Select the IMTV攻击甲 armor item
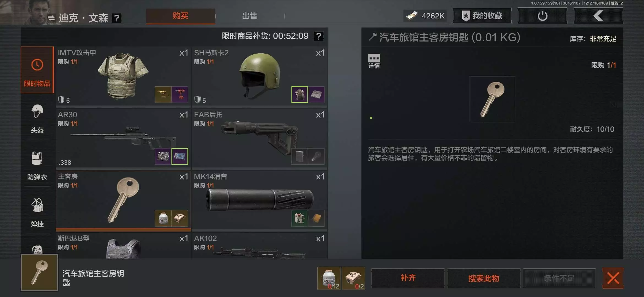The height and width of the screenshot is (297, 644). 123,76
